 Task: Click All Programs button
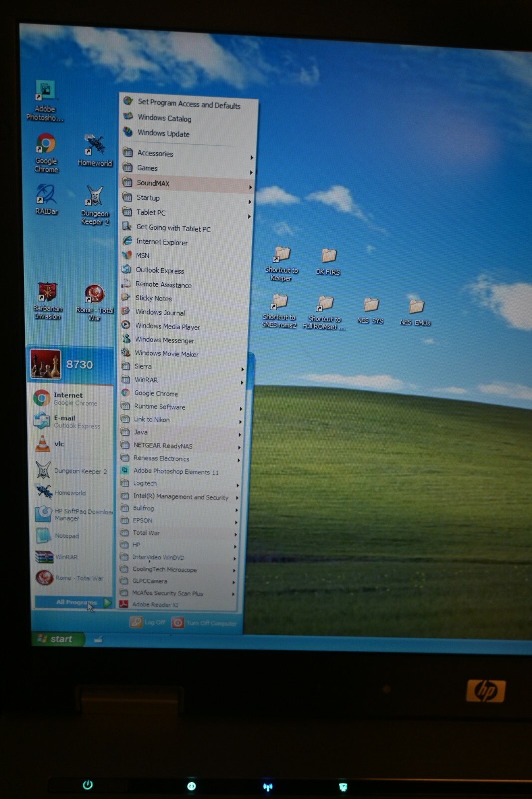[73, 602]
